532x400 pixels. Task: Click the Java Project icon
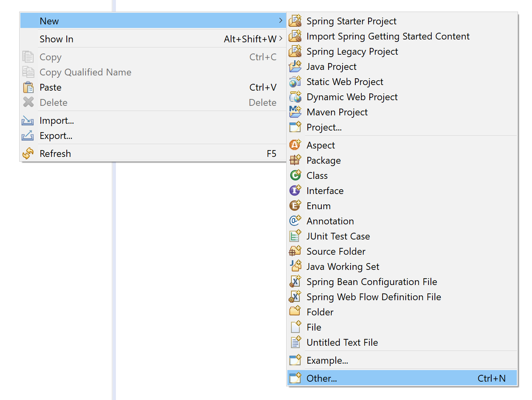pyautogui.click(x=295, y=66)
